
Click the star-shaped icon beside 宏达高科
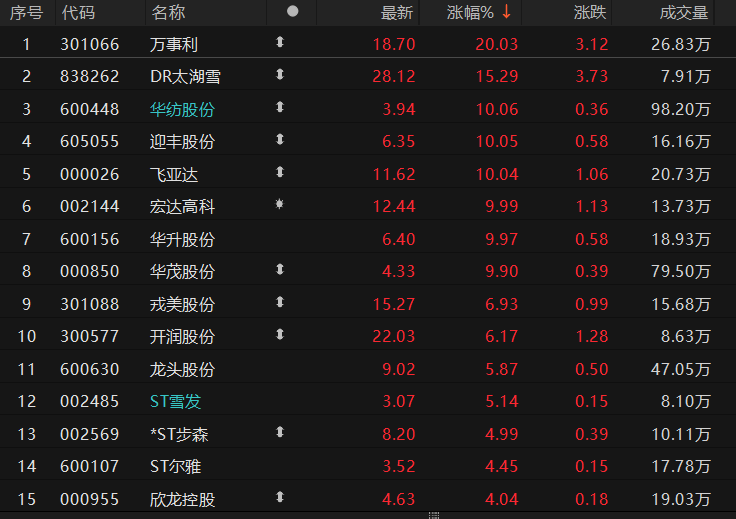click(280, 206)
